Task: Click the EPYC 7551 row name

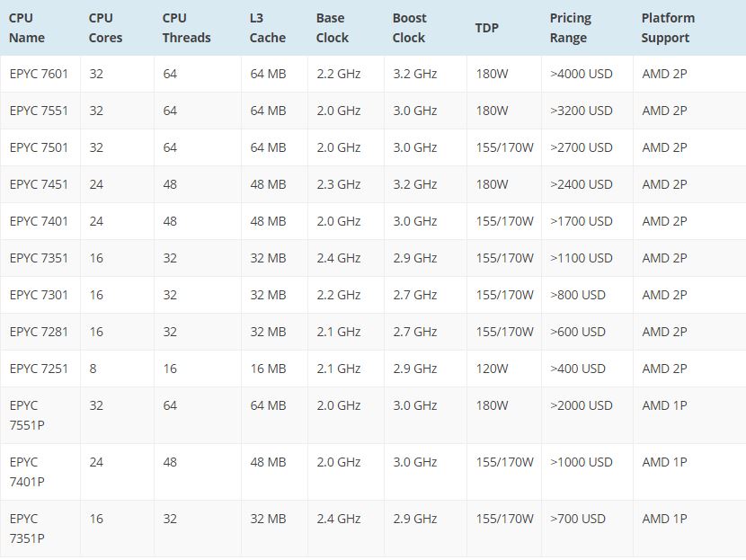Action: pyautogui.click(x=39, y=111)
